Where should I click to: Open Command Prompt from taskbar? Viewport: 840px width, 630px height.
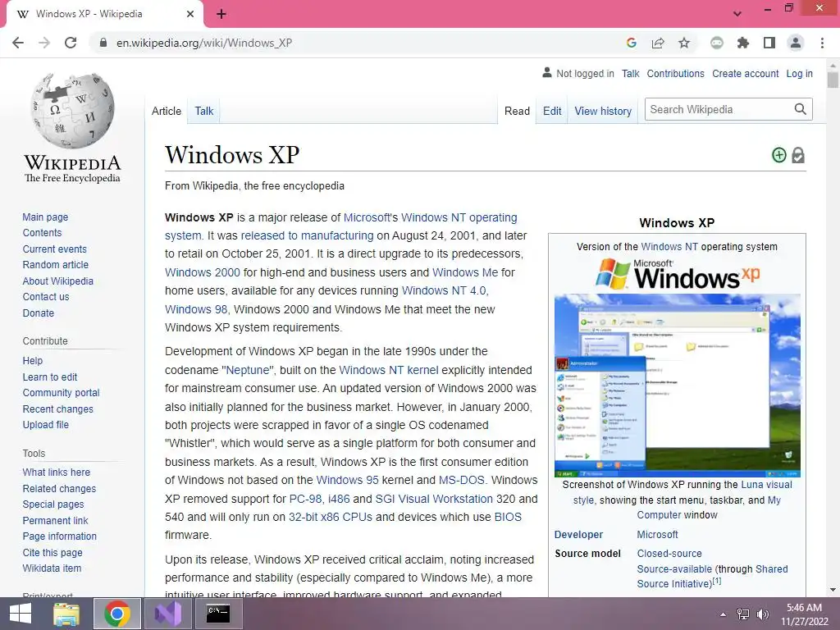pyautogui.click(x=218, y=614)
